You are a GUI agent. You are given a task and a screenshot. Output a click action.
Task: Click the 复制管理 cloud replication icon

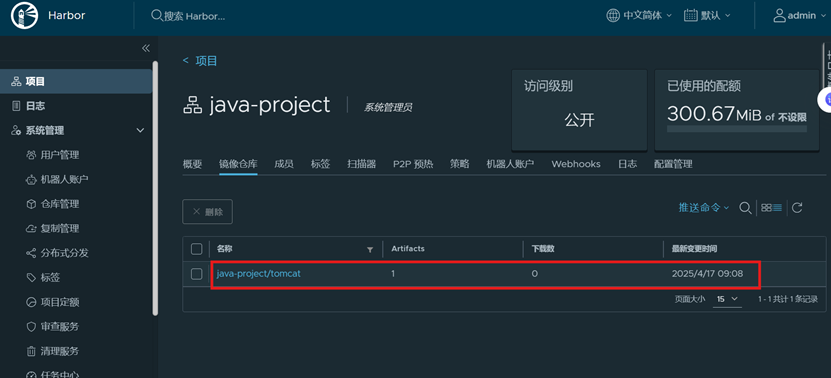(x=31, y=228)
